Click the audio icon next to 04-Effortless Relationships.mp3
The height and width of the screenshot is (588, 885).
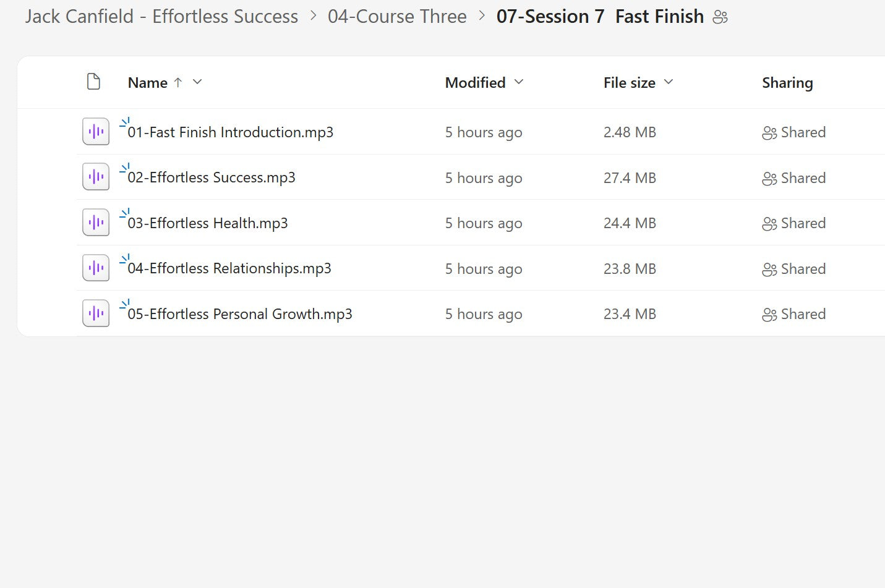click(95, 267)
